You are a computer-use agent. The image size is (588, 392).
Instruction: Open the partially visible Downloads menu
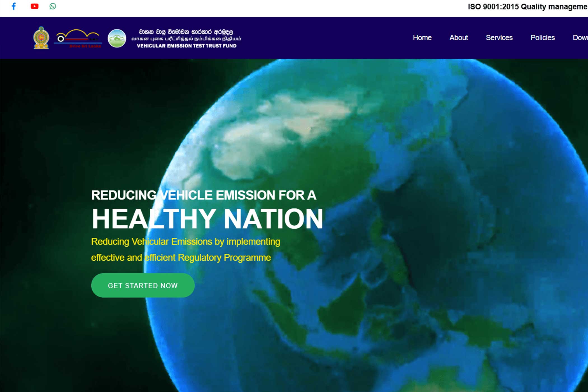(x=580, y=38)
